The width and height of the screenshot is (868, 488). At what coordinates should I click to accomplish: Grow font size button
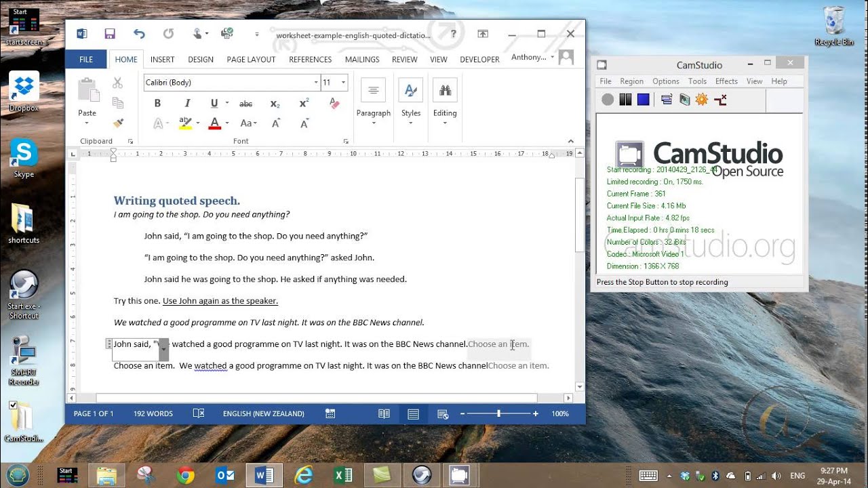276,123
